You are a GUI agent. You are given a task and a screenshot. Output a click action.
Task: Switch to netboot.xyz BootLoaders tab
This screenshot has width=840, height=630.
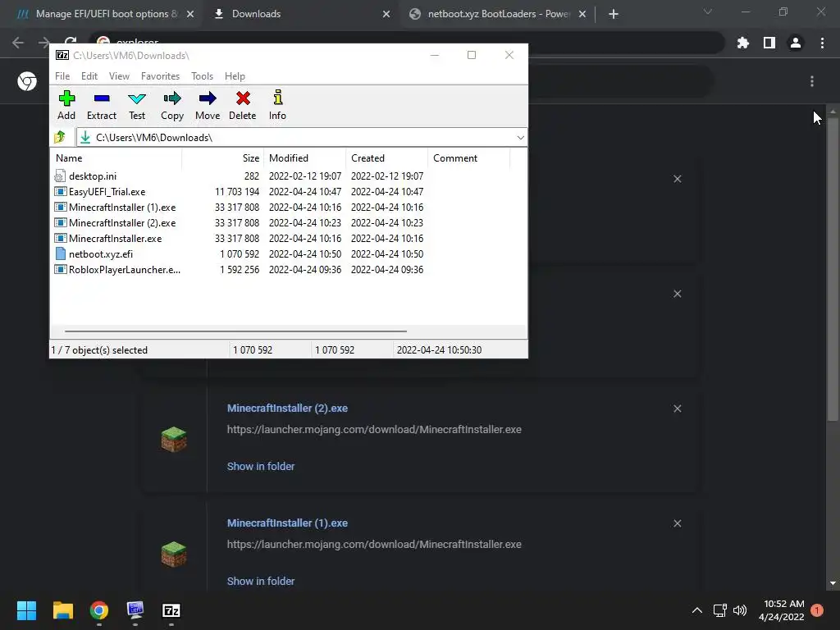pos(498,14)
